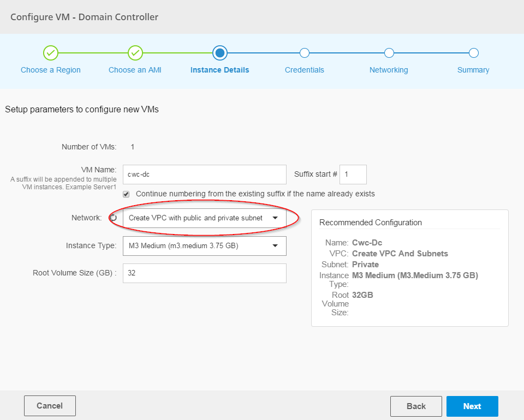This screenshot has height=420, width=524.
Task: Click the Suffix start number field
Action: click(353, 175)
